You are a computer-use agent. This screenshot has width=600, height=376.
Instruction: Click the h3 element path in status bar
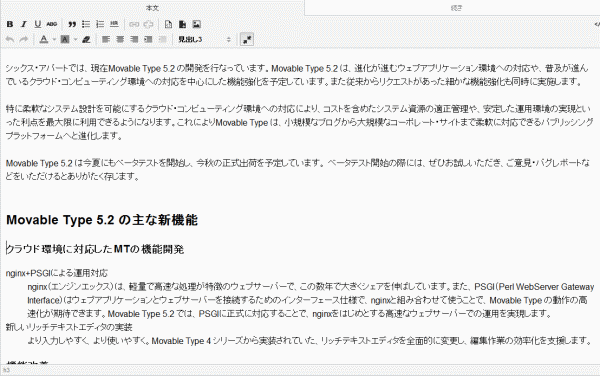click(x=6, y=370)
